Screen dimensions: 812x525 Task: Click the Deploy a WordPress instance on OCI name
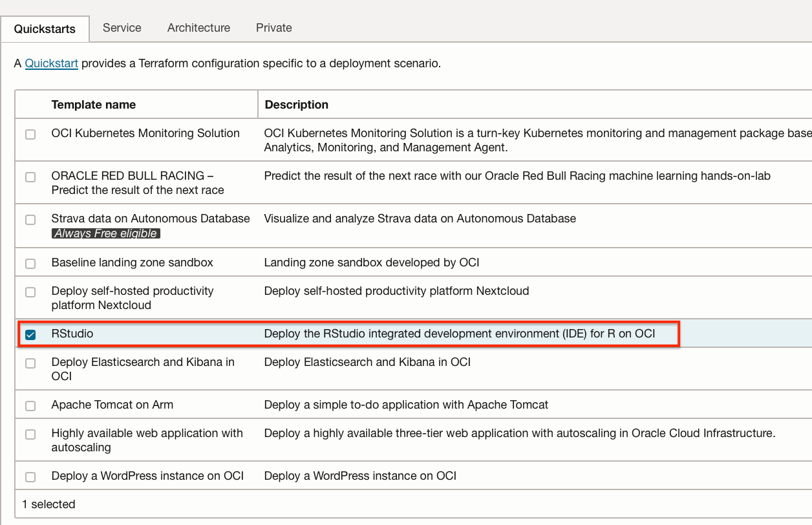tap(147, 476)
